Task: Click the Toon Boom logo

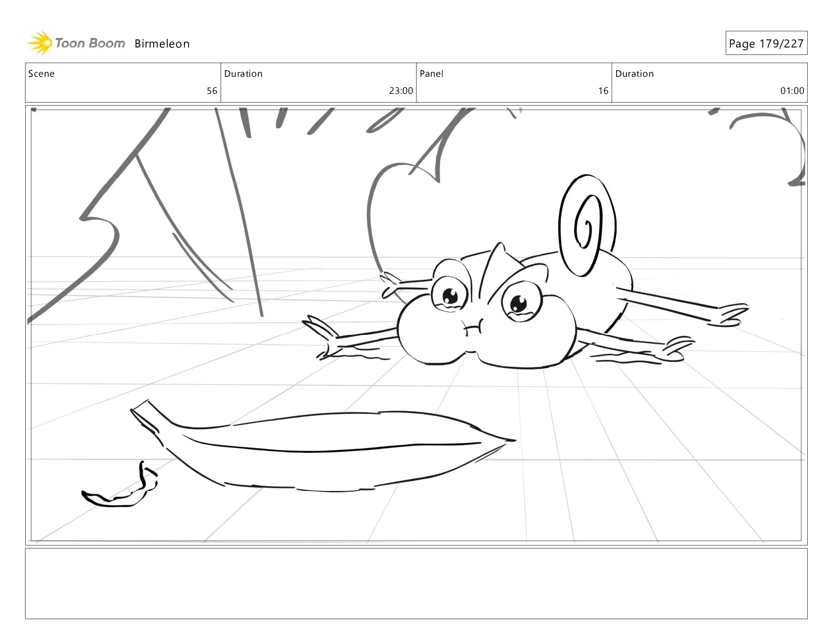Action: pos(76,43)
